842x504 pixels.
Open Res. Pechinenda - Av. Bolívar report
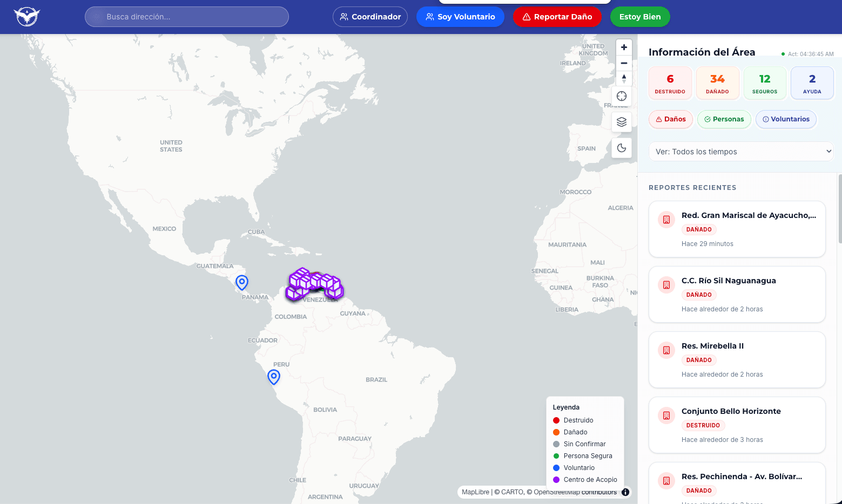click(x=737, y=483)
